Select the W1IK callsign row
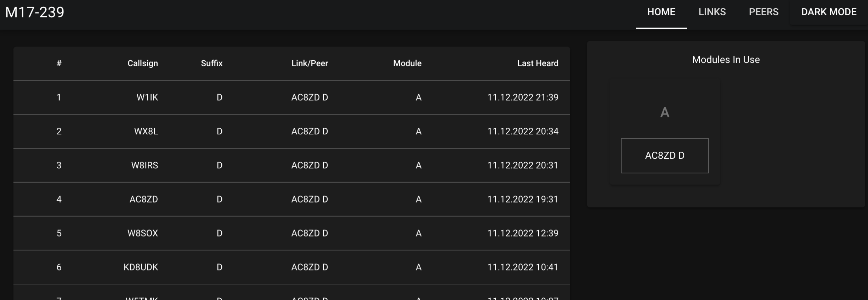The width and height of the screenshot is (868, 300). pyautogui.click(x=147, y=98)
